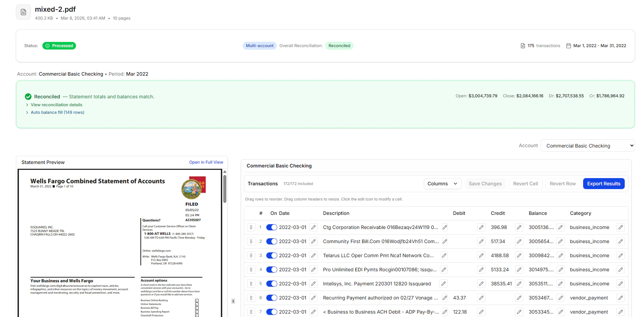Expand View reconciliation details
The height and width of the screenshot is (317, 644).
(x=56, y=105)
